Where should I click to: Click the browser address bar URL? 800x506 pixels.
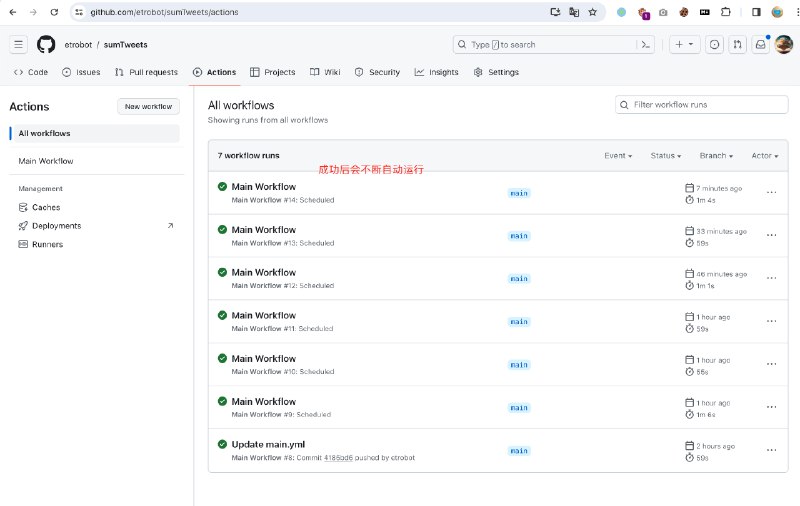click(x=164, y=12)
